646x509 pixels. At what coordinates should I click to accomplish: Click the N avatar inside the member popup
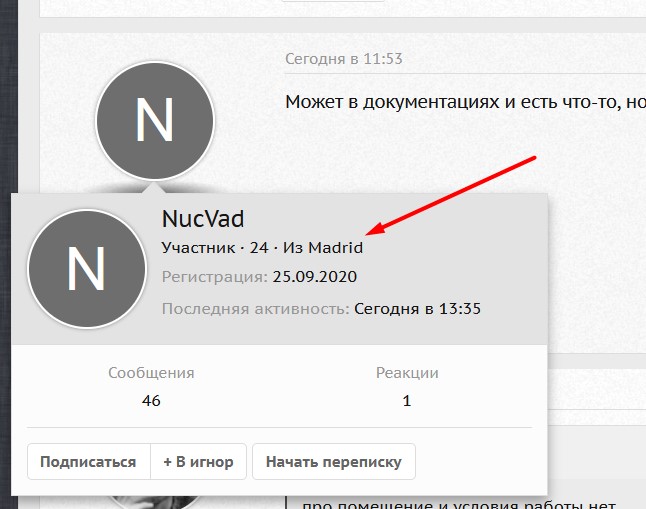[x=87, y=269]
